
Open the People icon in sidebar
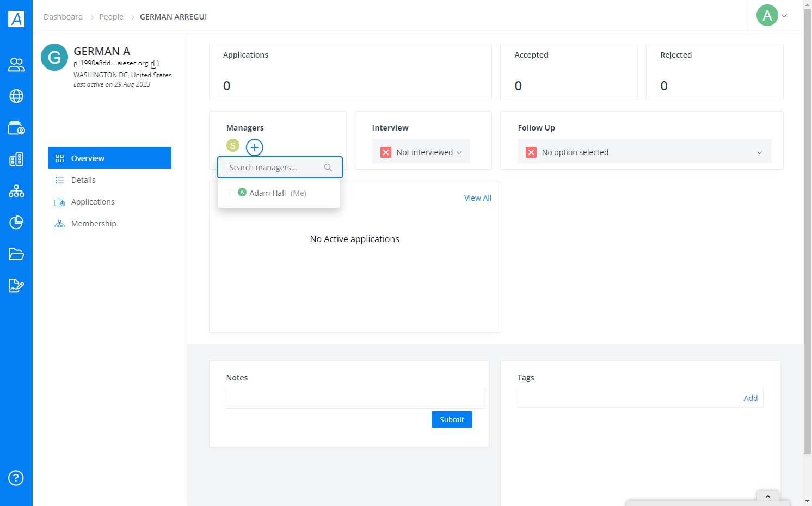pos(16,65)
